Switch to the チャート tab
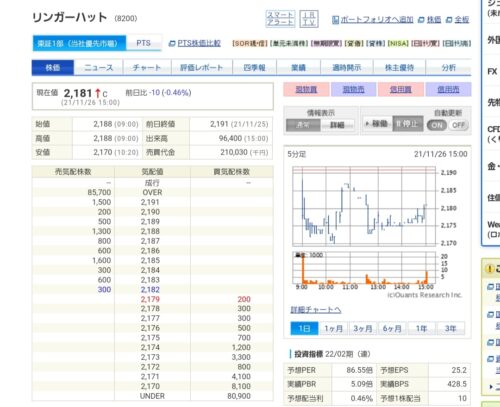The image size is (500, 407). tap(147, 68)
